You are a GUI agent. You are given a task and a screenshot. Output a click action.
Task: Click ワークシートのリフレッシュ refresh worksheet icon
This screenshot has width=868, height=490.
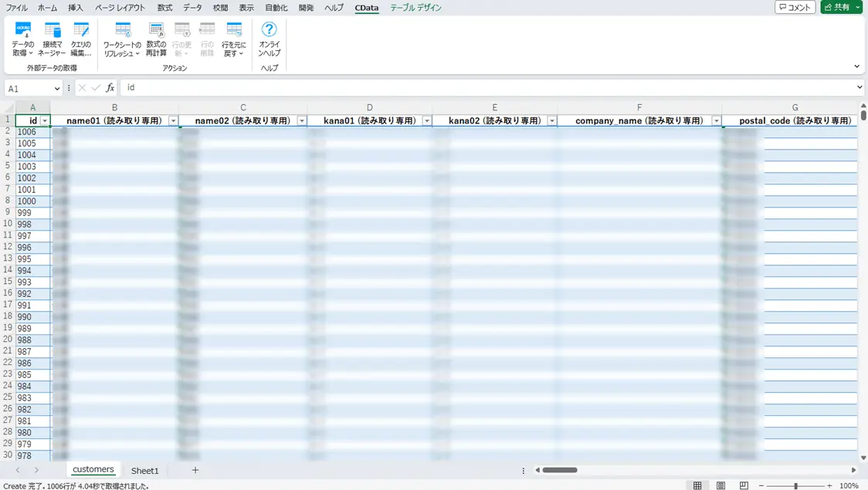[x=122, y=39]
